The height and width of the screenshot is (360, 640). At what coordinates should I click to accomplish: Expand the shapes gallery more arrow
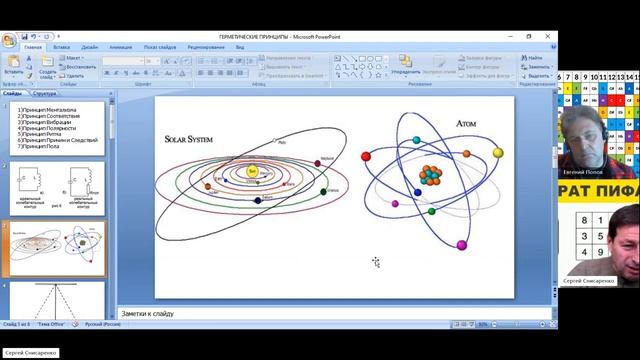pyautogui.click(x=386, y=76)
